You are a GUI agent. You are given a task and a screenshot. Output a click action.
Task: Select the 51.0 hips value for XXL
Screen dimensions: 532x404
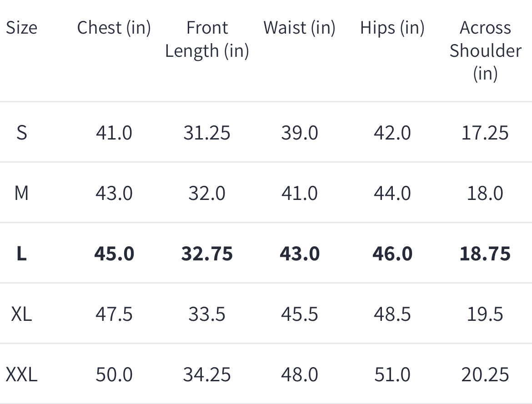click(x=392, y=375)
